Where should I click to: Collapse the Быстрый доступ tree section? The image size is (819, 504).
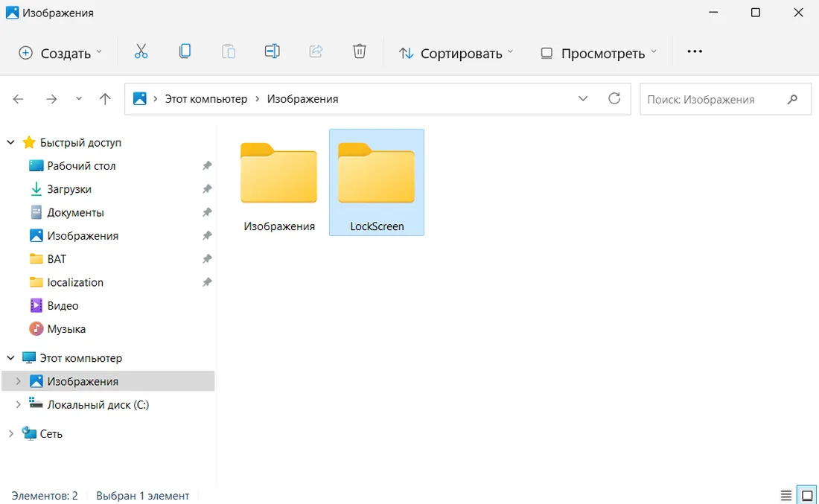point(10,142)
